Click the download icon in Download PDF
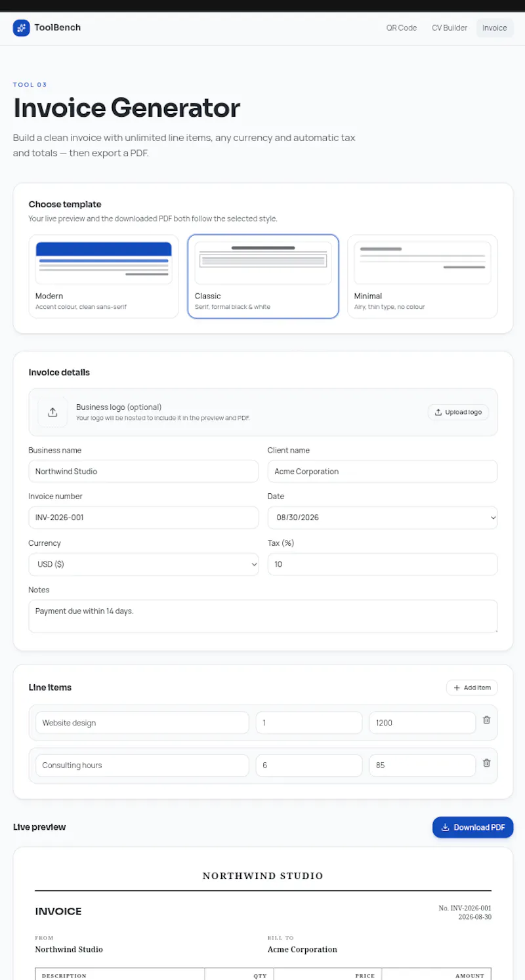The height and width of the screenshot is (980, 525). pyautogui.click(x=446, y=827)
